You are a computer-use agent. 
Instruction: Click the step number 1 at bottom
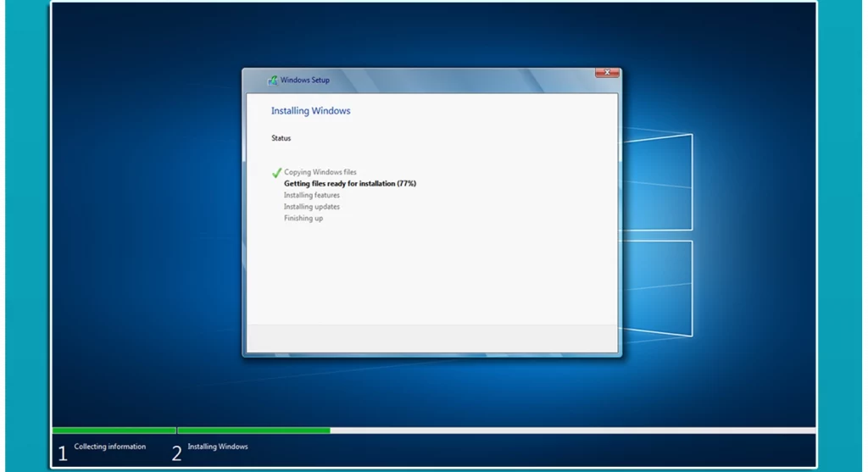click(x=63, y=453)
